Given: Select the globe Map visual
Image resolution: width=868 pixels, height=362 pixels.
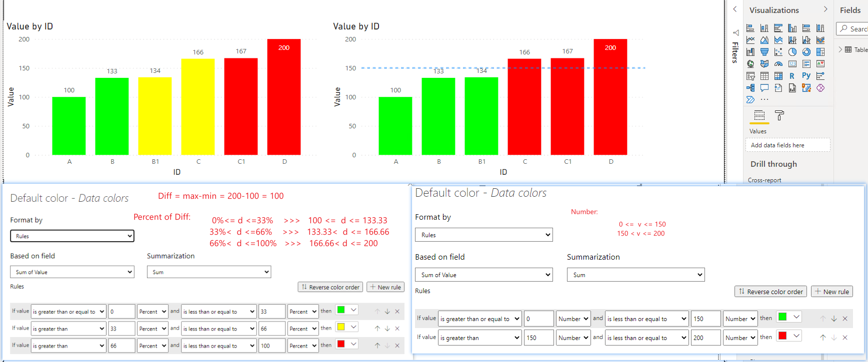Looking at the screenshot, I should point(750,64).
